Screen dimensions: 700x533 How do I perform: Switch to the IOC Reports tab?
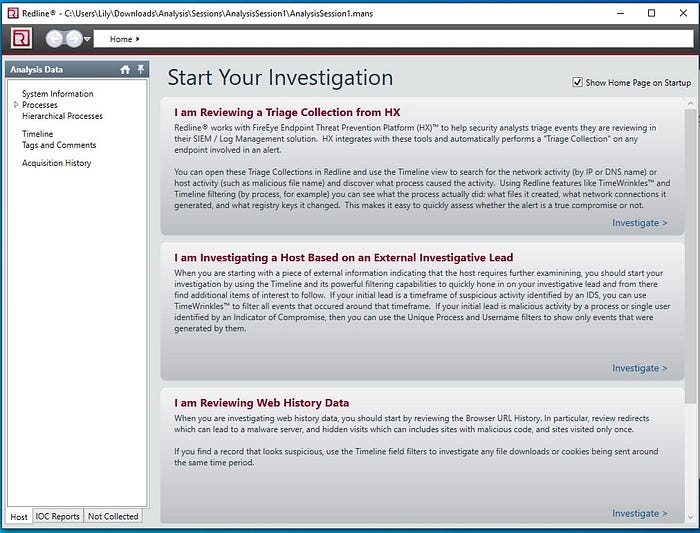[58, 516]
